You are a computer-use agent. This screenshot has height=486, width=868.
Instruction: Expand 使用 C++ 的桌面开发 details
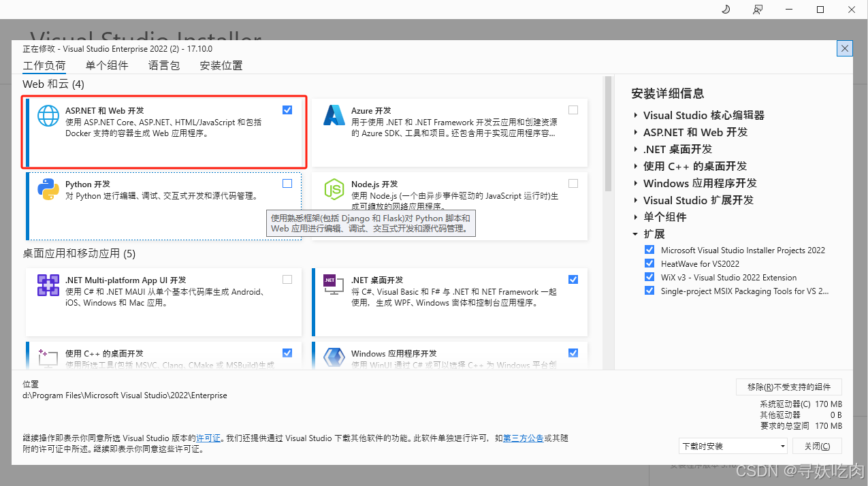(635, 166)
